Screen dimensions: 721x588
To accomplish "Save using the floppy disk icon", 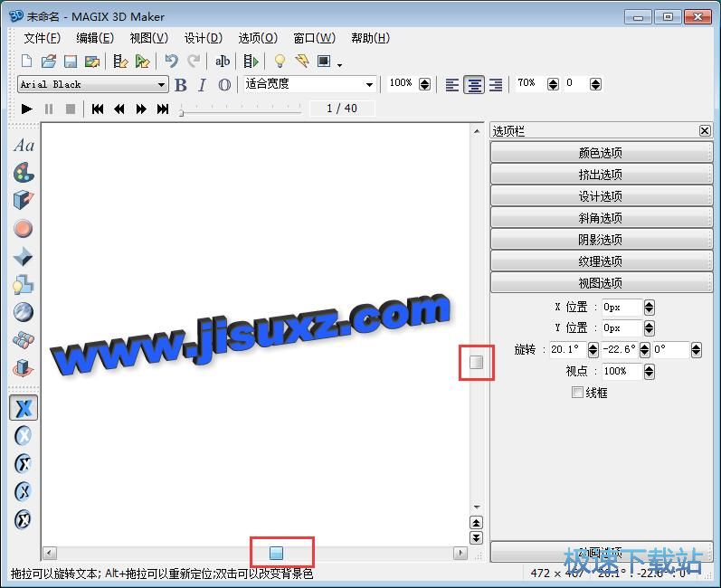I will pos(71,61).
